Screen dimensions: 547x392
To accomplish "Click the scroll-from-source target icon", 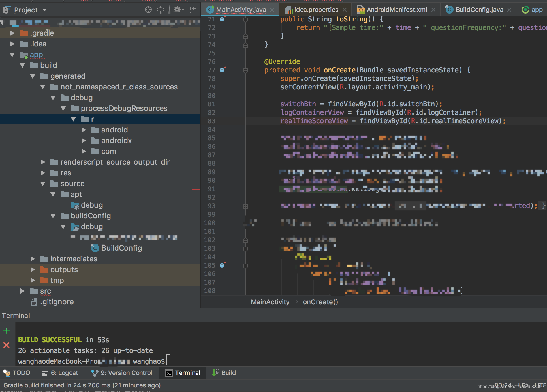I will tap(148, 10).
